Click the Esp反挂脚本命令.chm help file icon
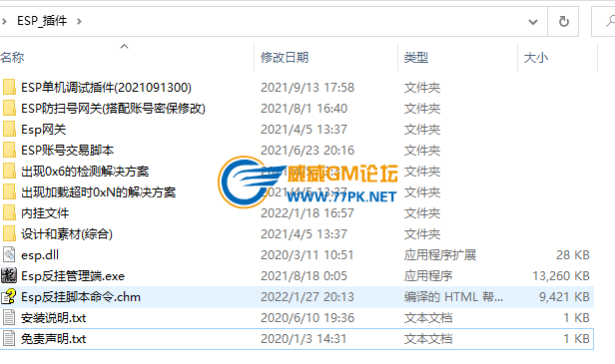This screenshot has height=364, width=615. [9, 296]
